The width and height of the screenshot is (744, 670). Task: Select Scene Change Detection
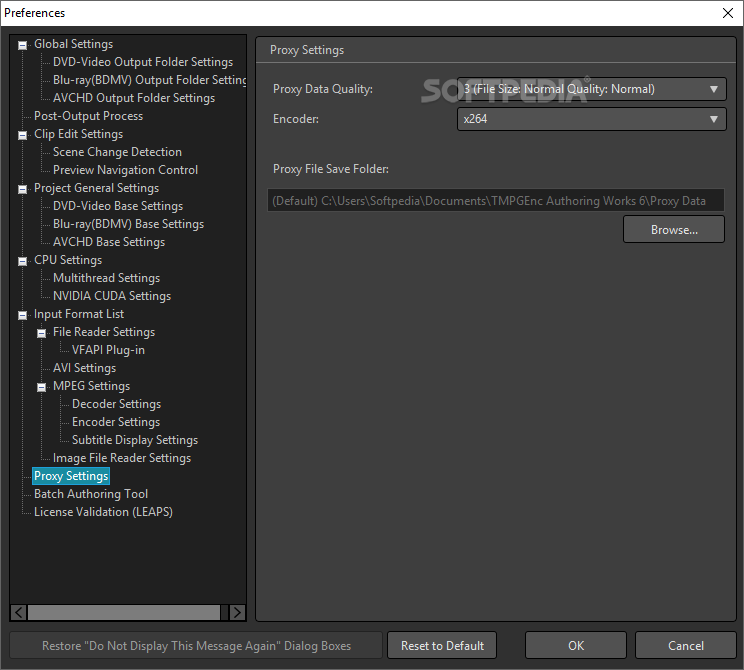[x=117, y=152]
